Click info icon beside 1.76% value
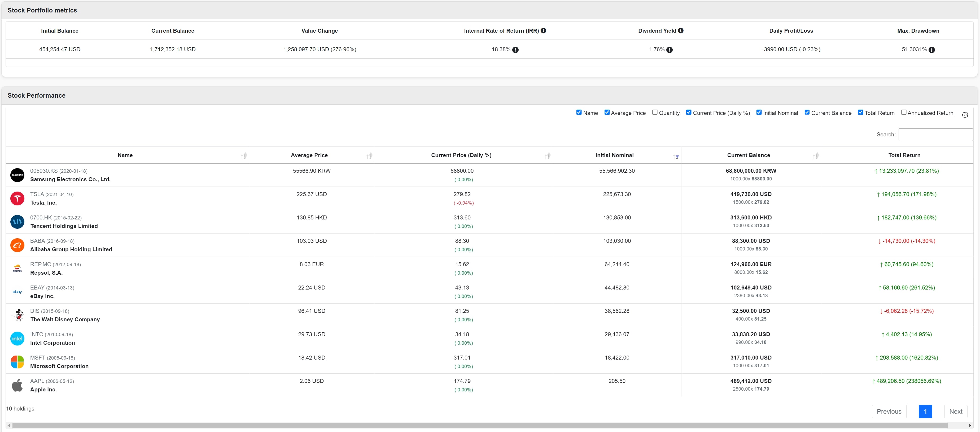Screen dimensions: 980x432 click(670, 50)
